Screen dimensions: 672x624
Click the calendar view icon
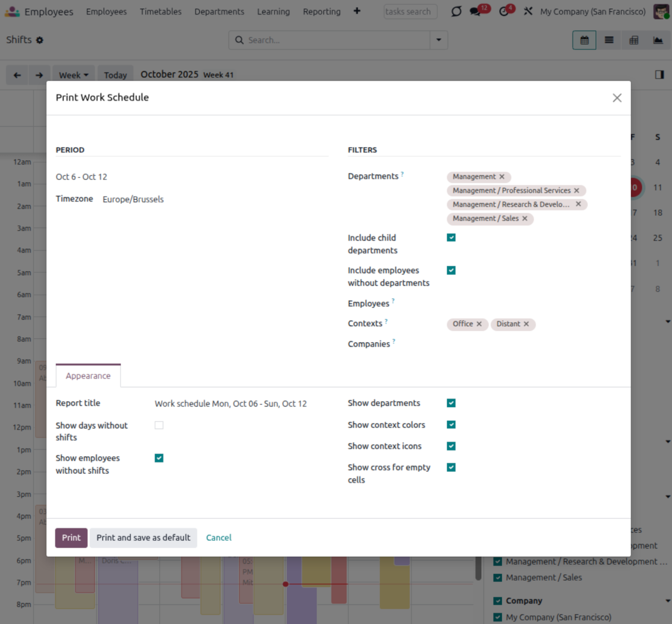coord(584,40)
